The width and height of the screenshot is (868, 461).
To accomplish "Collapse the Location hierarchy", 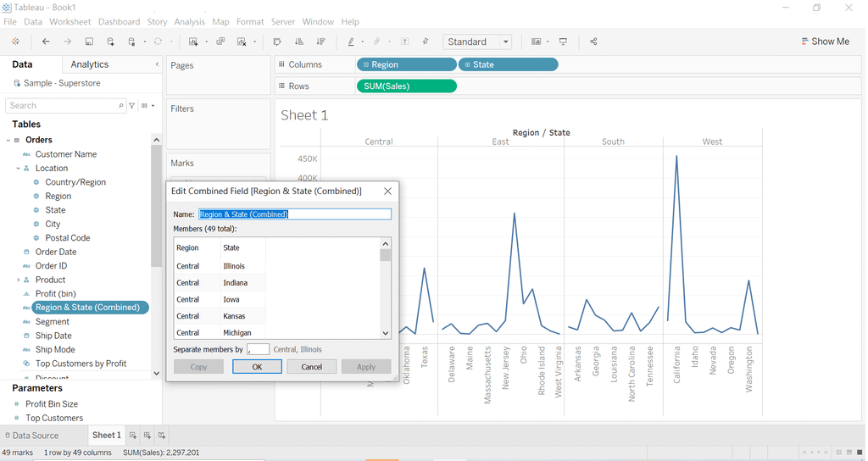I will coord(19,169).
